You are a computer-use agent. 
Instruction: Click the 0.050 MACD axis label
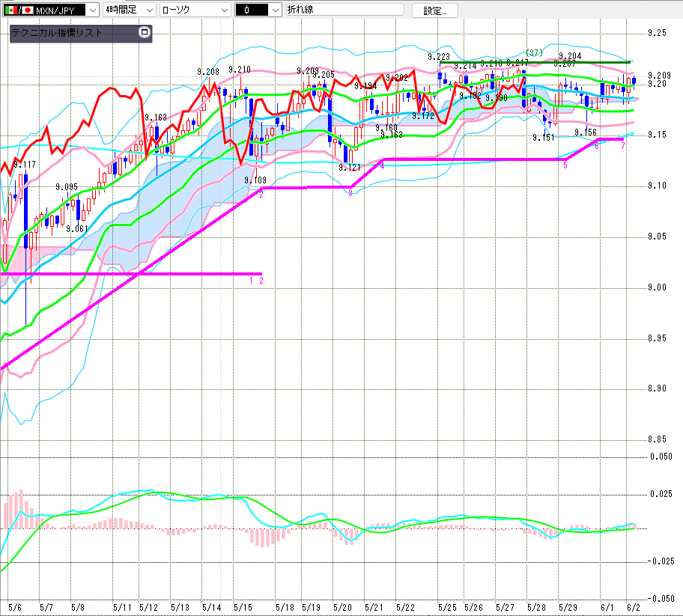click(x=661, y=457)
